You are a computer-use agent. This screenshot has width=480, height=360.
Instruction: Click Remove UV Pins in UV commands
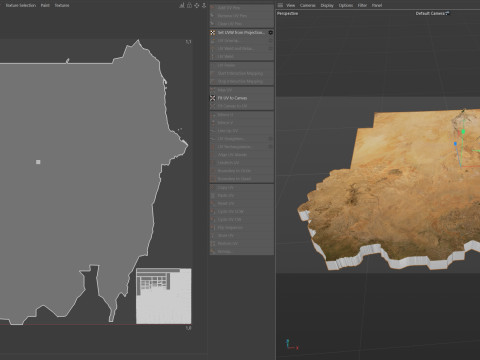(242, 16)
